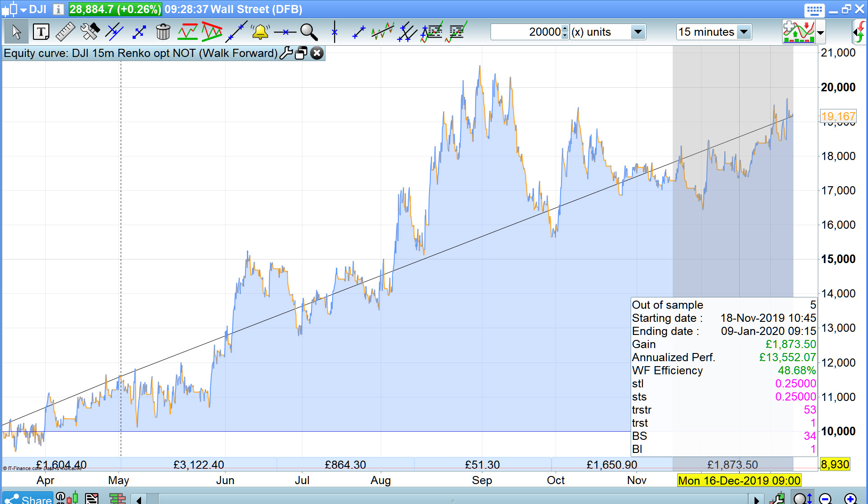The height and width of the screenshot is (504, 868).
Task: Increase quantity with the stepper up arrow
Action: 565,28
